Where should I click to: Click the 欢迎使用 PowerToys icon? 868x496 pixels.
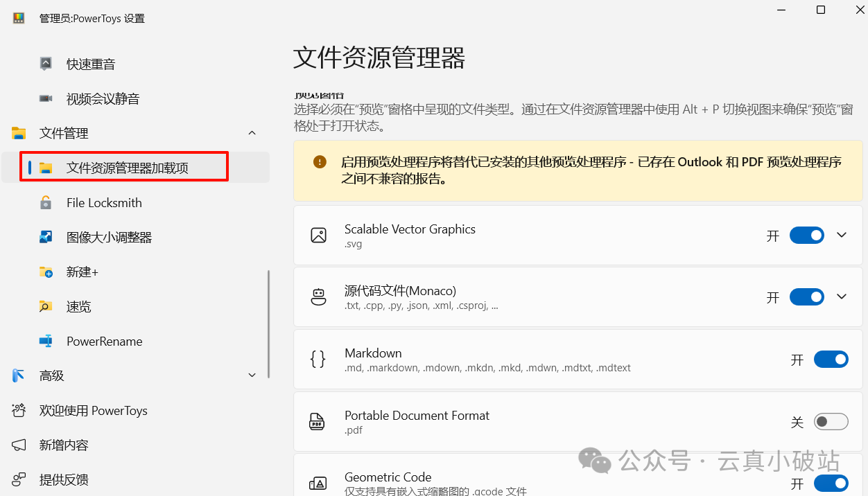[19, 410]
